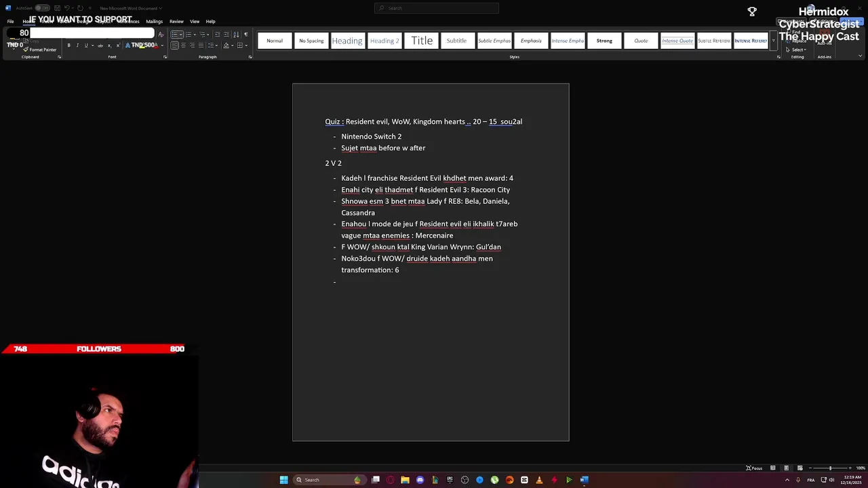Collapse the ribbon with the chevron

click(x=861, y=57)
